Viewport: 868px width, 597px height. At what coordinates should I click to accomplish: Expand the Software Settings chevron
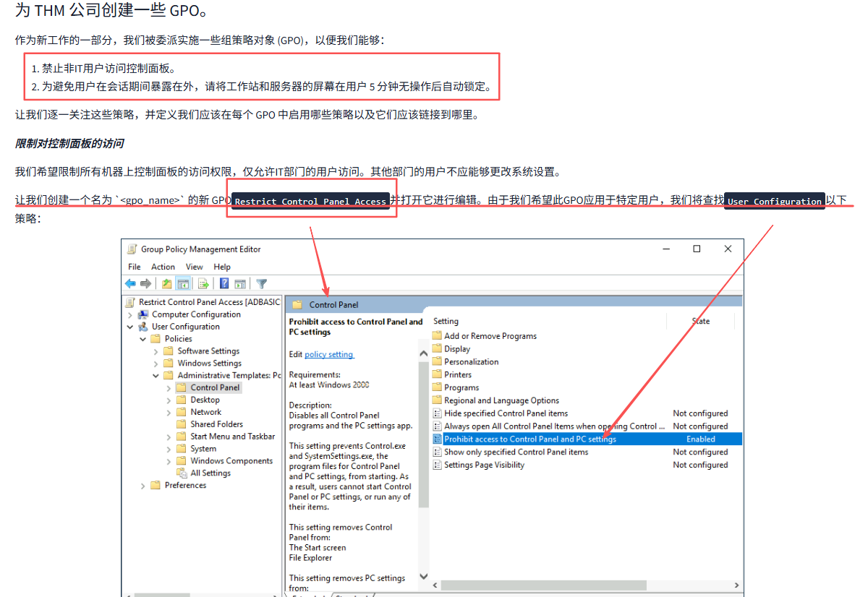(x=156, y=351)
